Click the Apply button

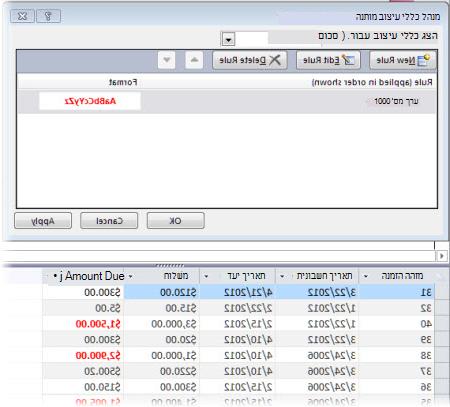coord(43,221)
